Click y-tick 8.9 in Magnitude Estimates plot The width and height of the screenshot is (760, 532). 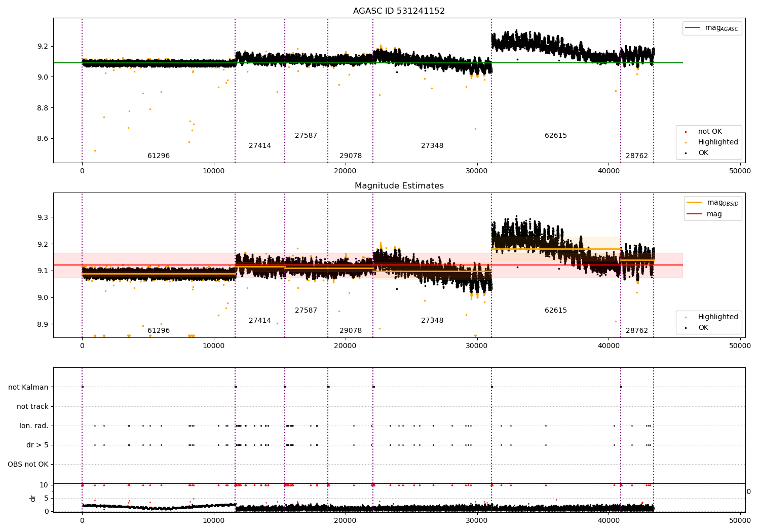tap(43, 324)
